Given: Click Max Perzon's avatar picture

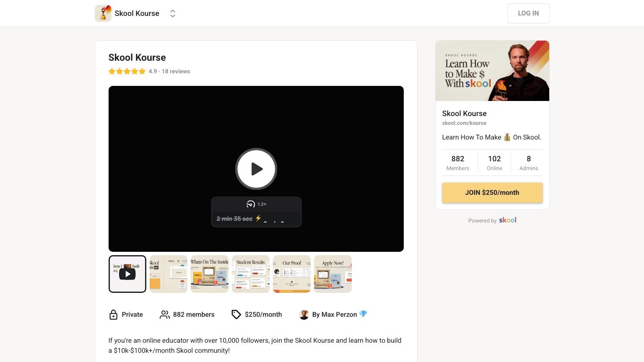Looking at the screenshot, I should point(304,315).
